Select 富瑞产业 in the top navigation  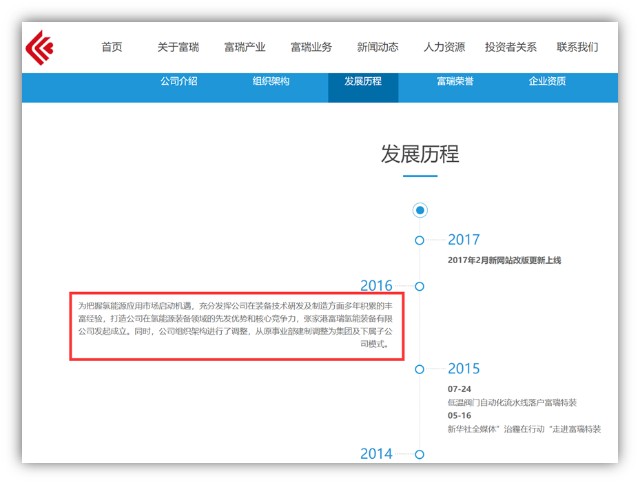[x=245, y=47]
